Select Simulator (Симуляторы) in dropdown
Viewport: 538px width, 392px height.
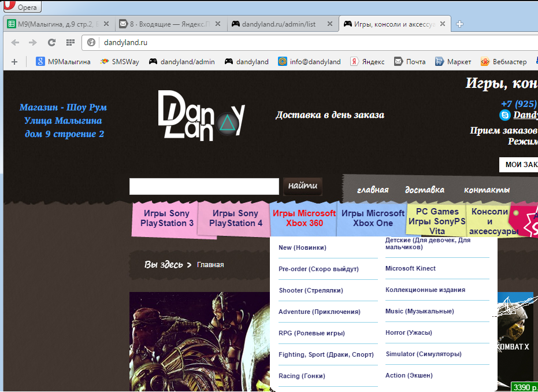pyautogui.click(x=424, y=354)
